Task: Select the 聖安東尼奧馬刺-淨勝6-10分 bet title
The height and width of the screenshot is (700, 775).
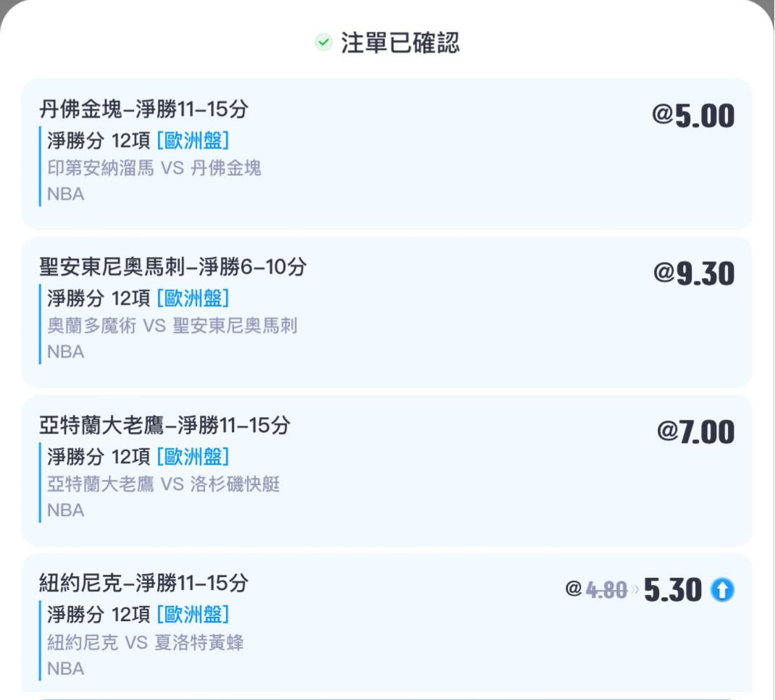Action: coord(172,267)
